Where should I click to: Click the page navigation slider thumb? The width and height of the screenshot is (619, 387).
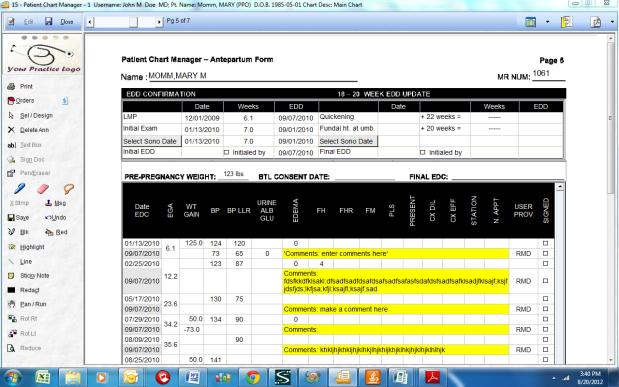[x=133, y=22]
